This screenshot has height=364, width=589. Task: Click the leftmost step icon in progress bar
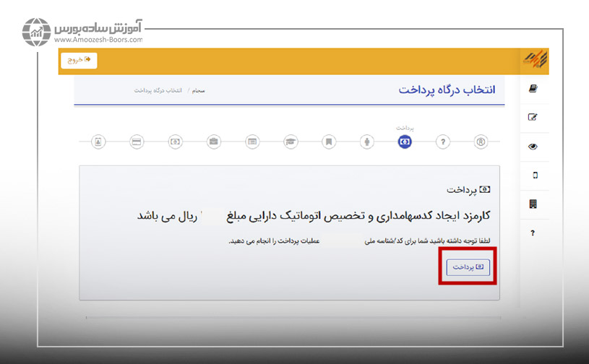99,142
